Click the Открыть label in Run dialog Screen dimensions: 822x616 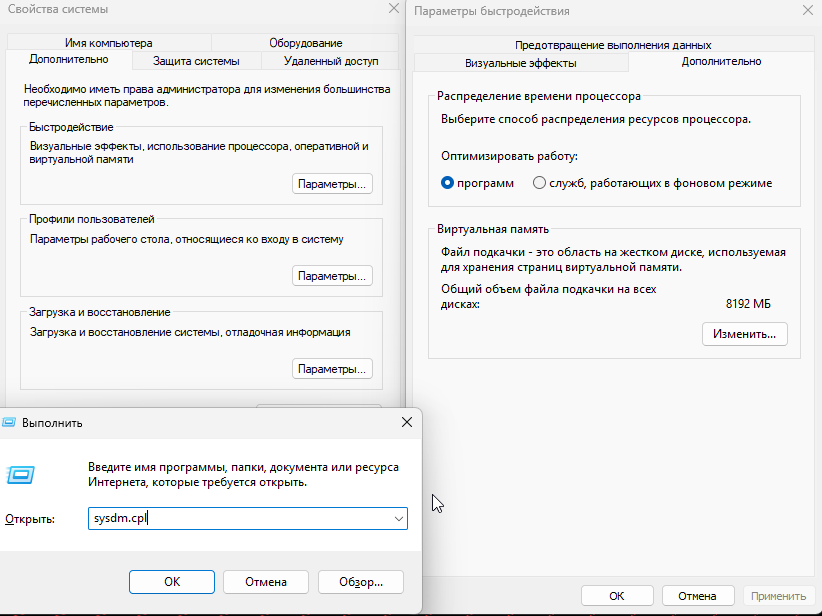30,519
